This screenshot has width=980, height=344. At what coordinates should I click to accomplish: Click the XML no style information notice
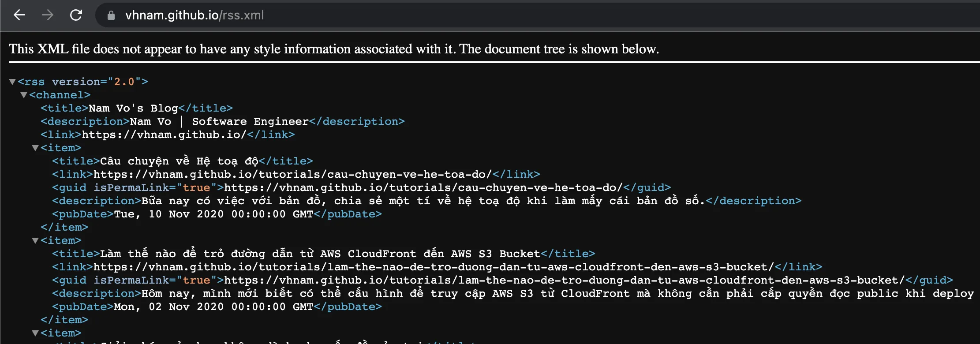click(333, 49)
